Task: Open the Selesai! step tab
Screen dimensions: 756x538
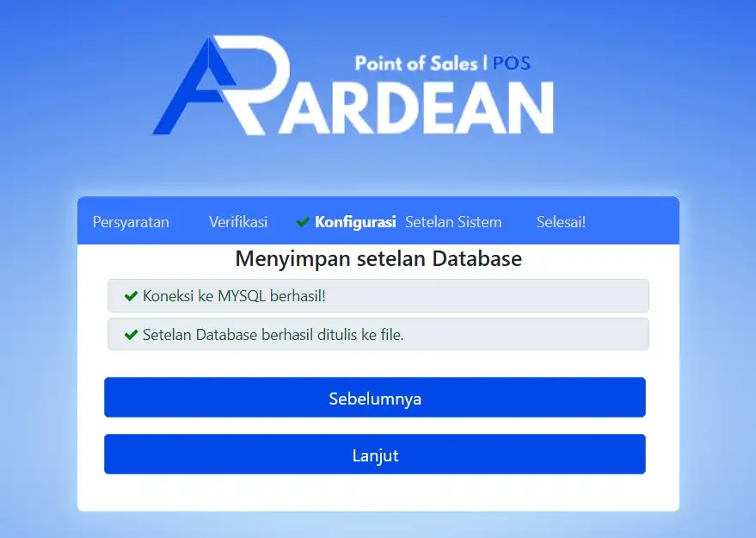Action: pyautogui.click(x=562, y=222)
